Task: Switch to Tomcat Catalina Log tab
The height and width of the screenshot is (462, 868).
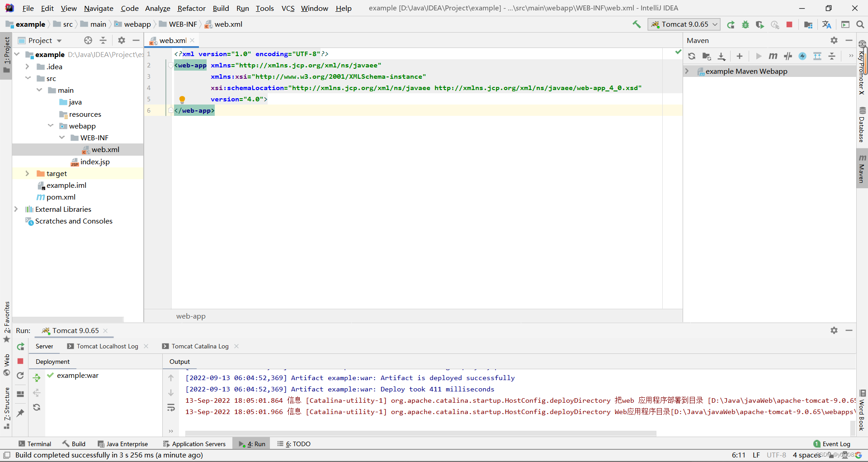Action: (200, 346)
